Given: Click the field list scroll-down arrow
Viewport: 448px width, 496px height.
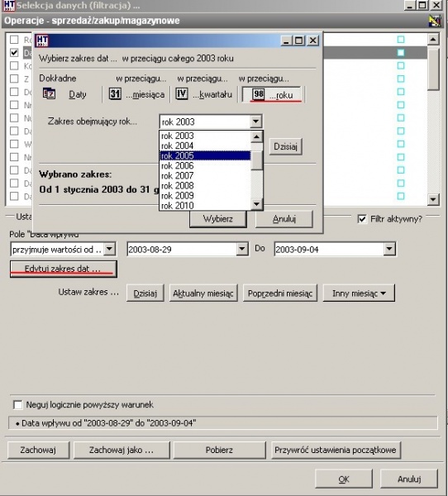Looking at the screenshot, I should 433,199.
